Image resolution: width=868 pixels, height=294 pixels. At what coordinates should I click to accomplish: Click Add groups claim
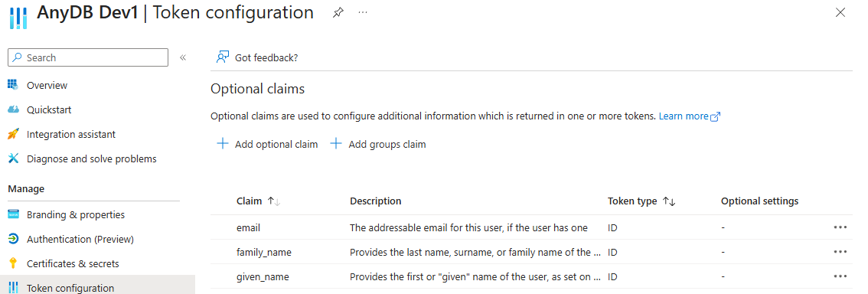pos(378,145)
